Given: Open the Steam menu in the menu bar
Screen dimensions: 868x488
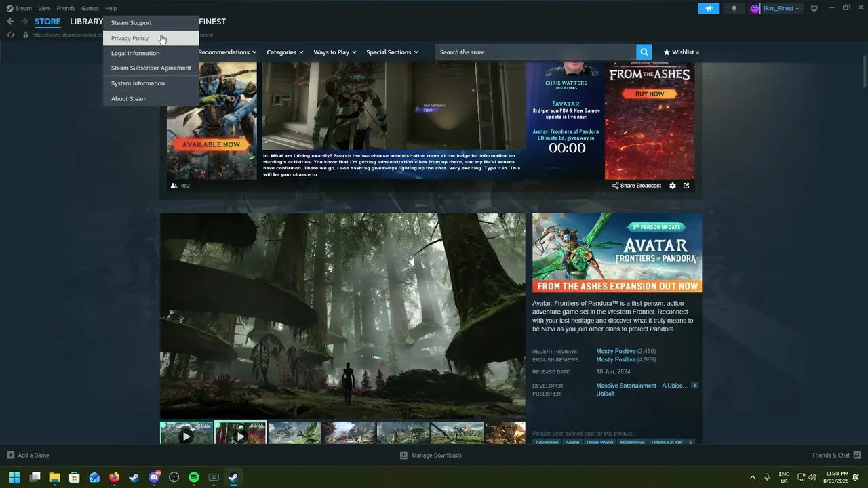Looking at the screenshot, I should tap(19, 8).
